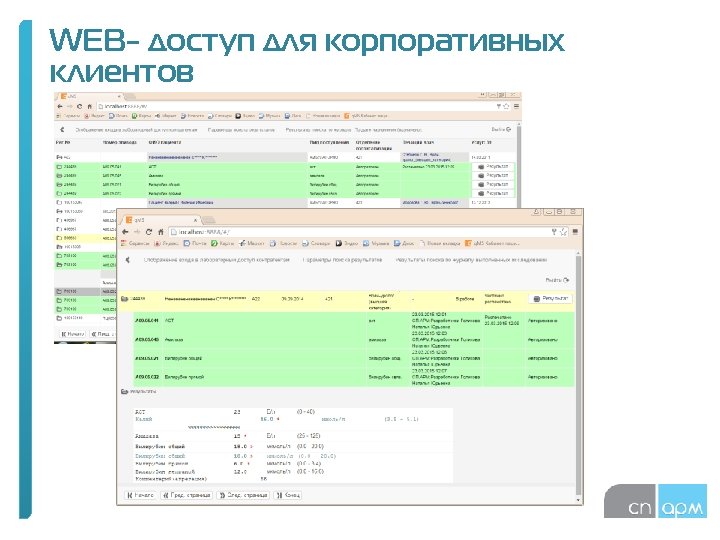This screenshot has height=540, width=720.
Task: Click the Результат button in the yellow row
Action: pos(551,298)
